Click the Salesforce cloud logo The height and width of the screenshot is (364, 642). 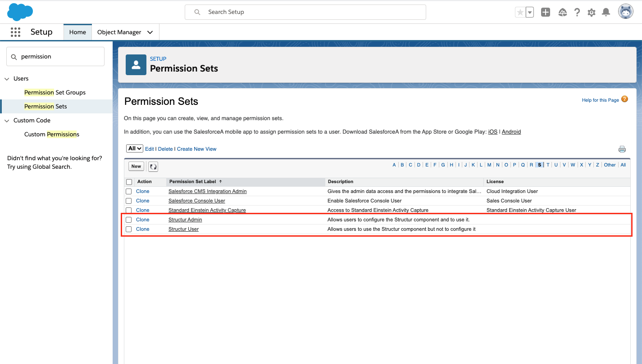(x=20, y=12)
